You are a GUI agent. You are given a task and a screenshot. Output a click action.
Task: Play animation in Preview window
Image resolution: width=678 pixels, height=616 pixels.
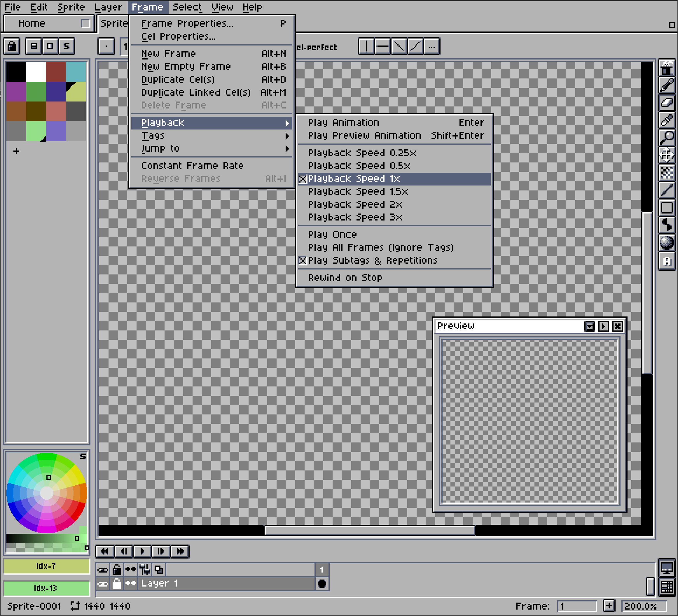pyautogui.click(x=603, y=326)
